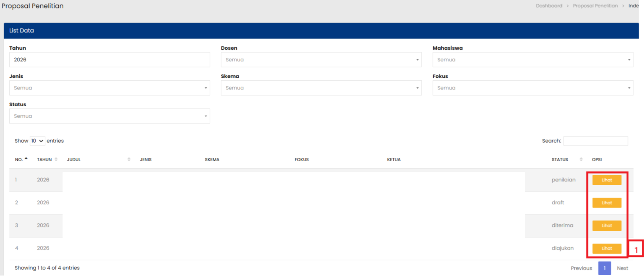The image size is (644, 277).
Task: Open Proposal Penelitian breadcrumb link
Action: tap(595, 6)
